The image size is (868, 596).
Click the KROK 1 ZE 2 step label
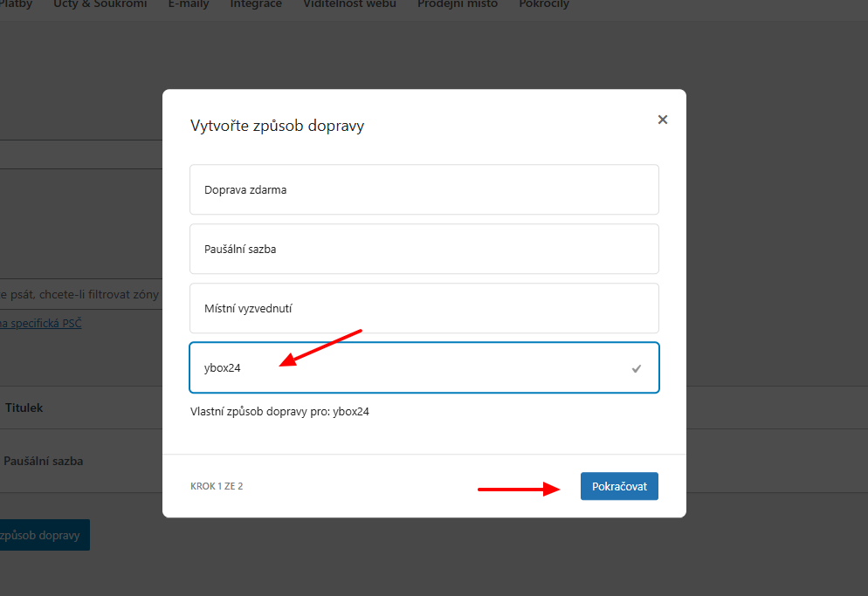coord(217,486)
